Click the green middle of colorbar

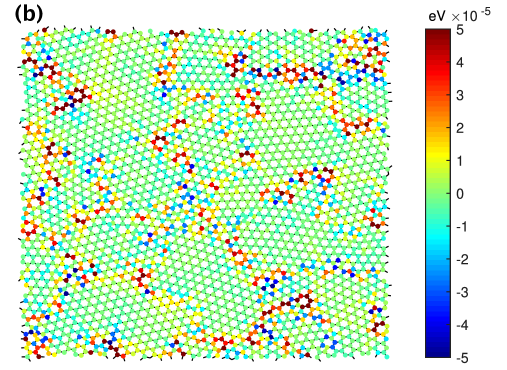[x=438, y=194]
